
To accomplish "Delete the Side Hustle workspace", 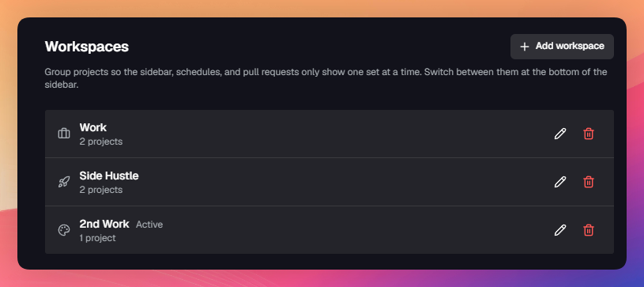I will click(x=589, y=182).
